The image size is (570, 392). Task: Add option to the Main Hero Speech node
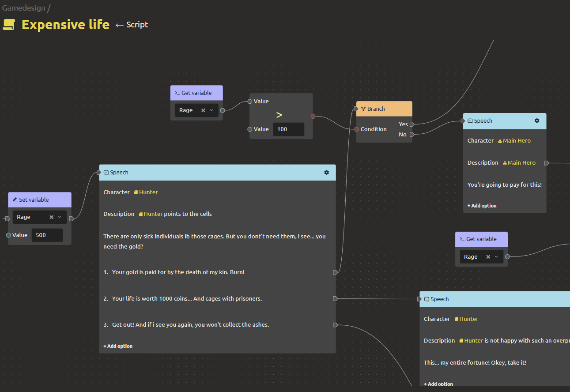pos(482,206)
